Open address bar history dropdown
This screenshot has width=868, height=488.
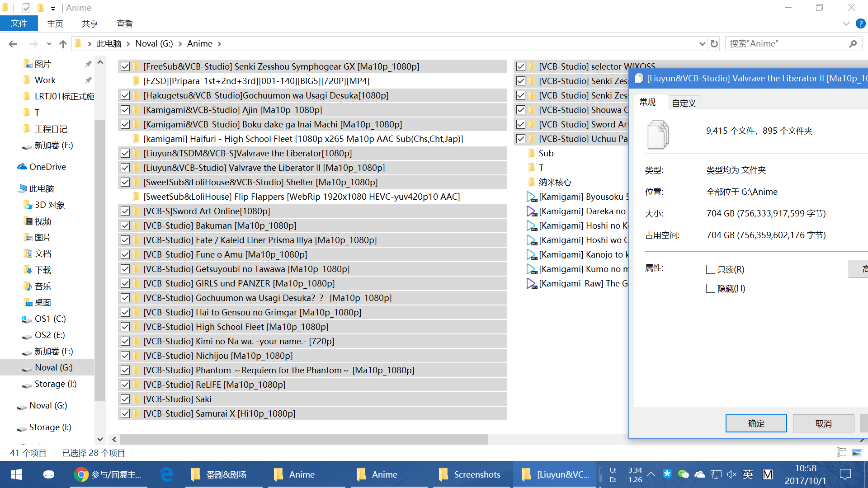point(702,44)
